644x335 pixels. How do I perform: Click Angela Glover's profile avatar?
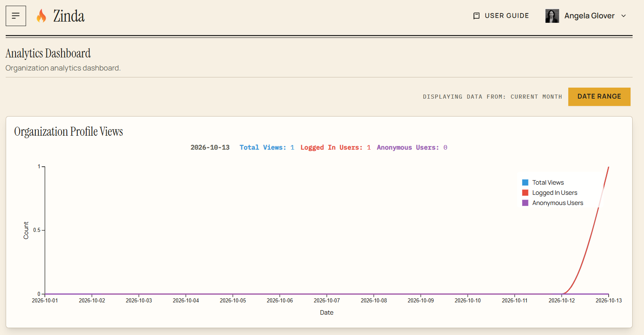coord(552,16)
